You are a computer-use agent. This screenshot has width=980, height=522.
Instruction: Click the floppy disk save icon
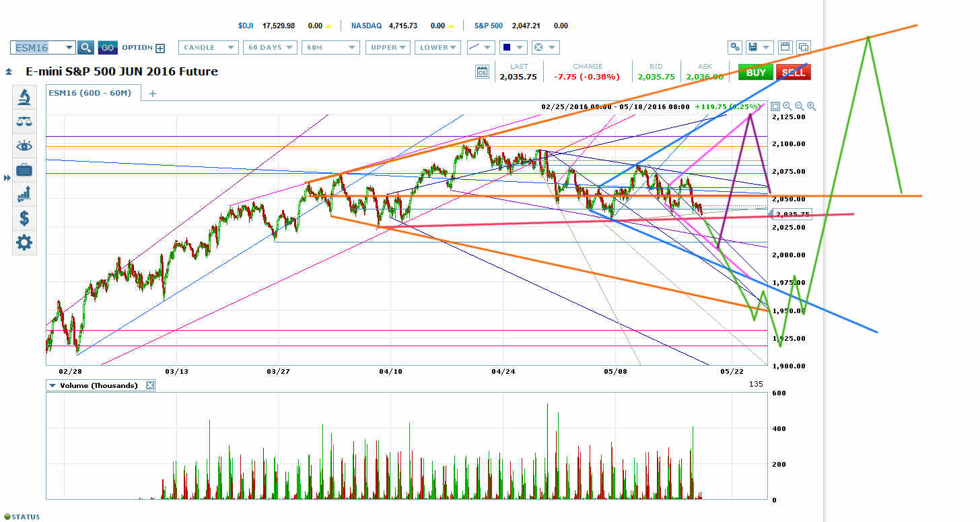click(753, 47)
